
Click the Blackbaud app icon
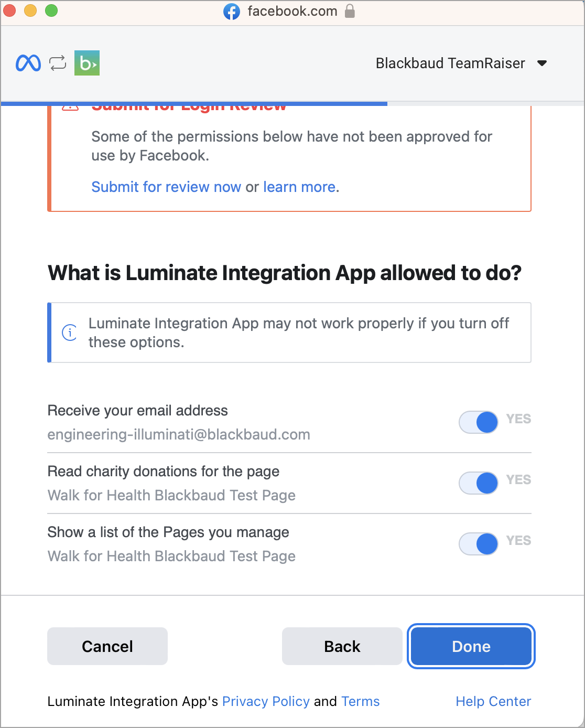(86, 63)
